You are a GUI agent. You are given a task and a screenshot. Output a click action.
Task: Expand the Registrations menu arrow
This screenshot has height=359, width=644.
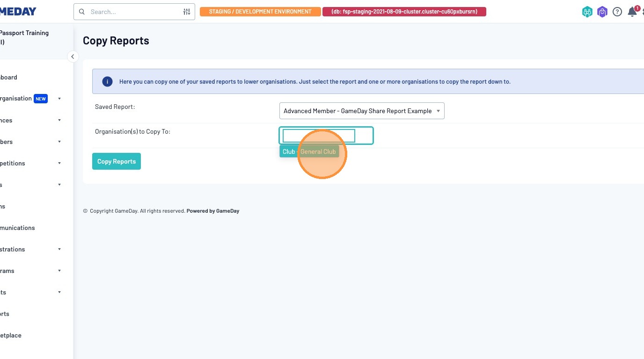[59, 249]
